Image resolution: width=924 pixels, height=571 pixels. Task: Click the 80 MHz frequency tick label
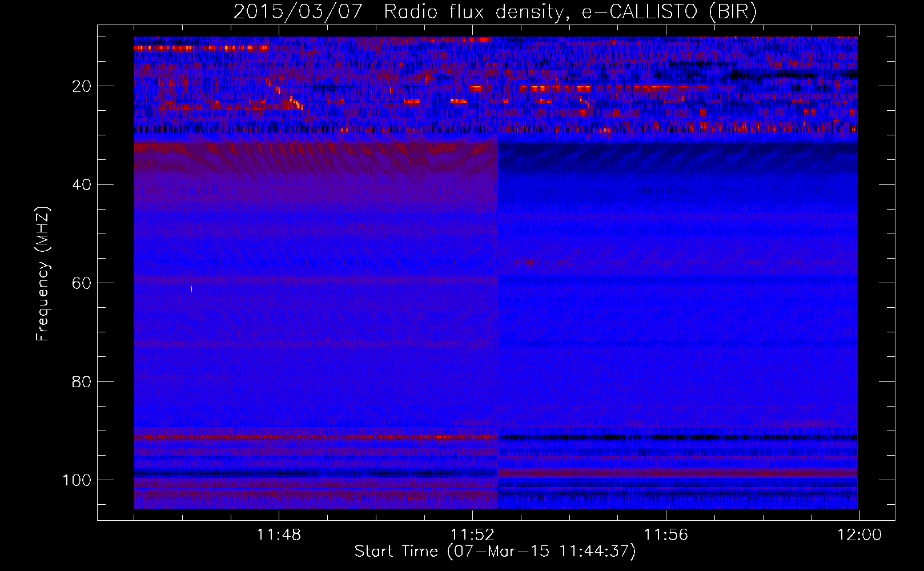click(82, 382)
